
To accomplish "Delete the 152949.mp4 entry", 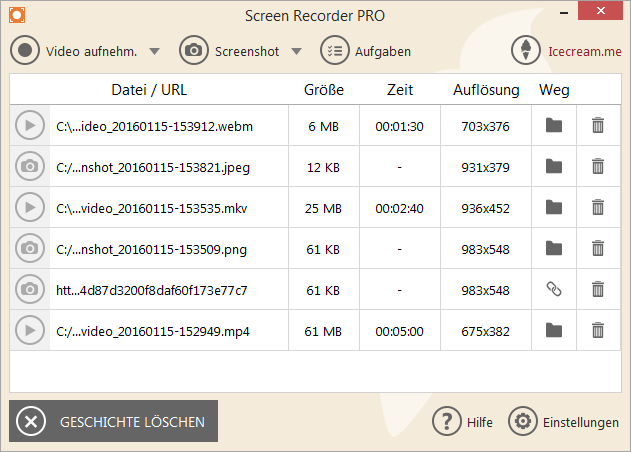I will pos(598,330).
